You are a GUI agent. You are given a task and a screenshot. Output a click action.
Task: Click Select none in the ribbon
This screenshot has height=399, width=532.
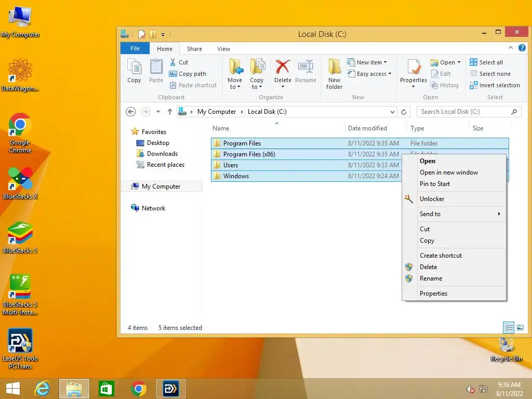(x=490, y=74)
